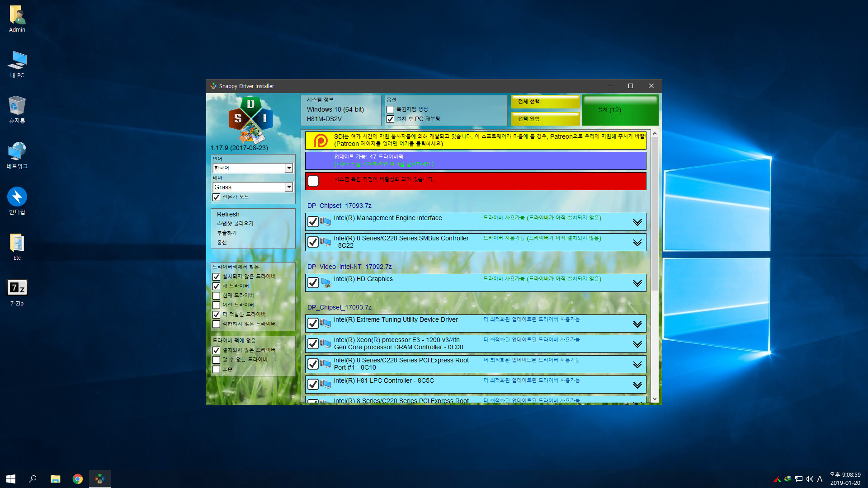Click red system restore warning banner

point(476,181)
